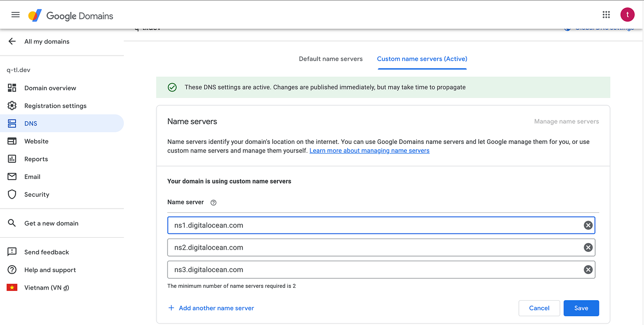
Task: Click the DNS server icon
Action: (12, 123)
